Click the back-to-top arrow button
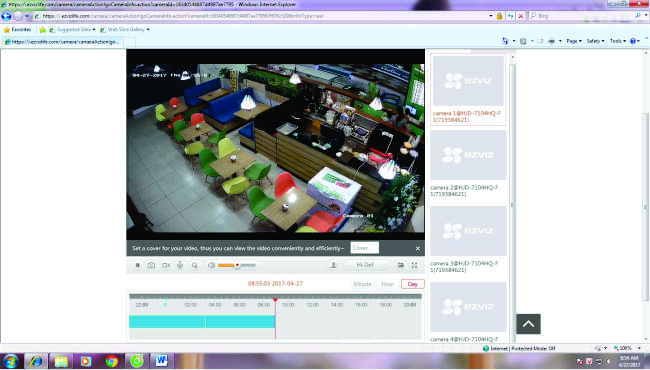The height and width of the screenshot is (370, 650). tap(529, 324)
